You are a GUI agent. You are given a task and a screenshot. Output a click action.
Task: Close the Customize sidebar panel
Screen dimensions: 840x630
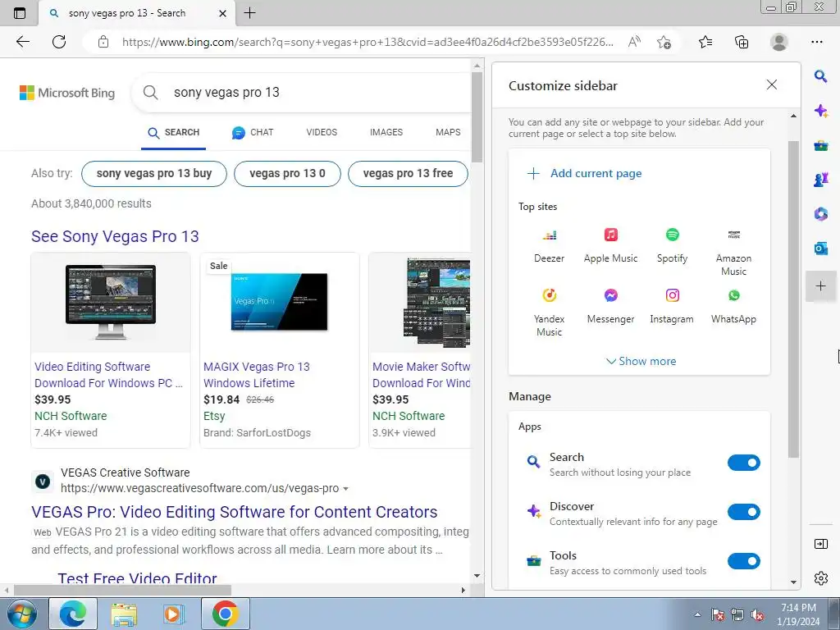tap(771, 84)
